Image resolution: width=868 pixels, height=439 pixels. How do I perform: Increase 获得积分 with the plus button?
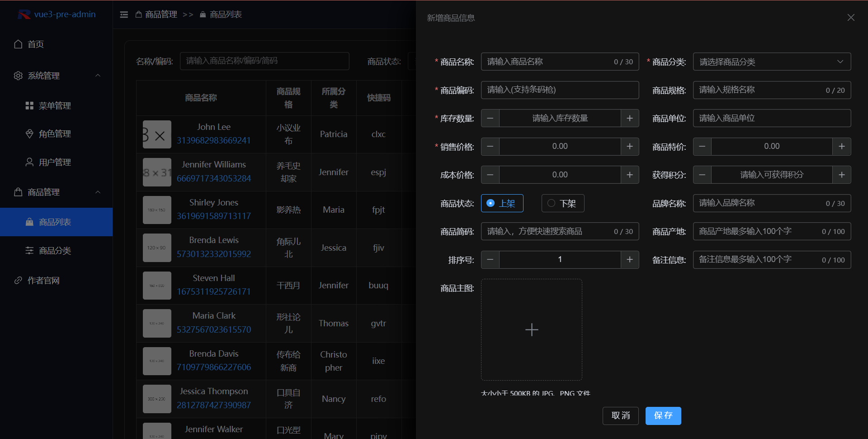(842, 175)
